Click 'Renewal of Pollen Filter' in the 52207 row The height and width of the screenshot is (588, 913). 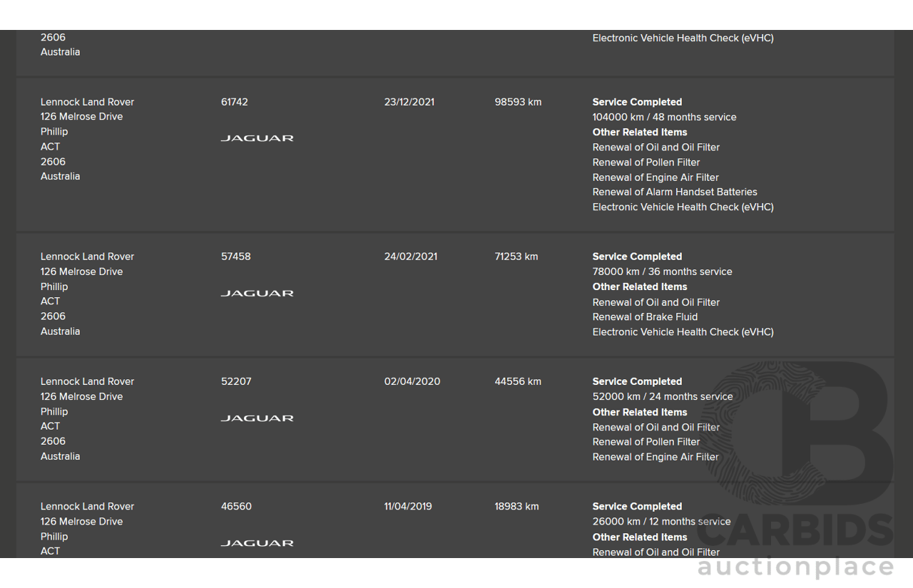[x=646, y=442]
